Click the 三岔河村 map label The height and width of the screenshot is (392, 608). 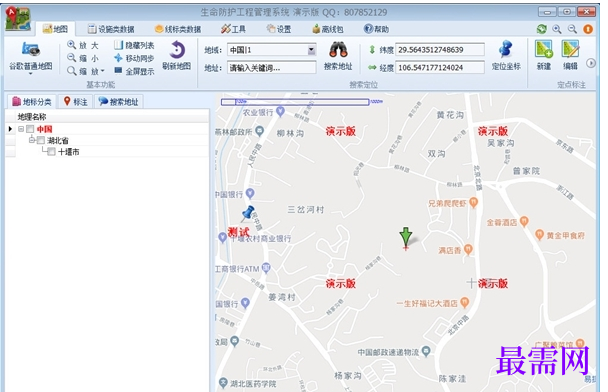click(306, 210)
